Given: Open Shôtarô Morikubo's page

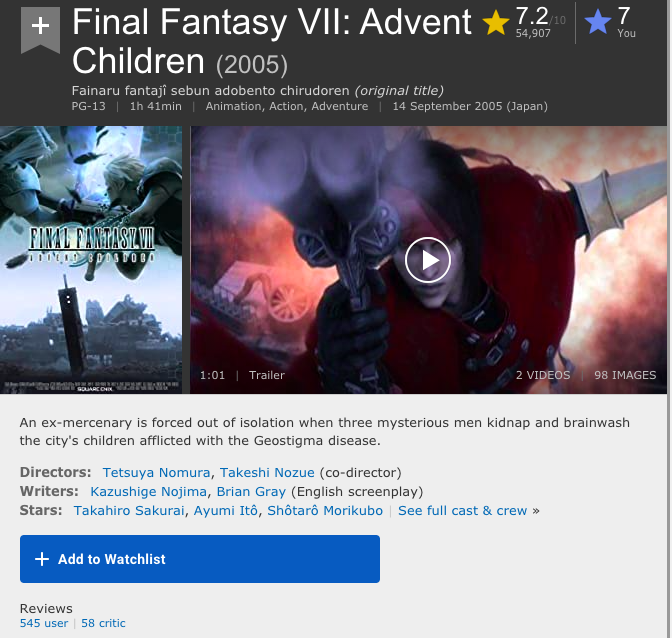Looking at the screenshot, I should pyautogui.click(x=325, y=510).
